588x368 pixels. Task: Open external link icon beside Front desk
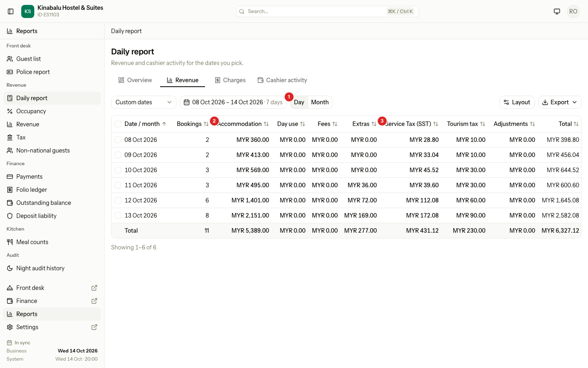[94, 288]
